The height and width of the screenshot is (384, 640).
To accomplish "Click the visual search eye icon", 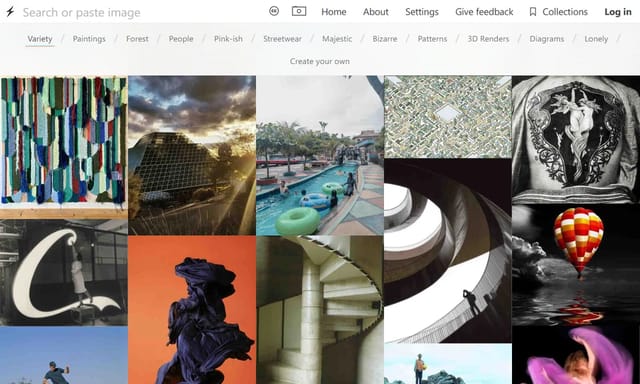I will click(x=274, y=11).
